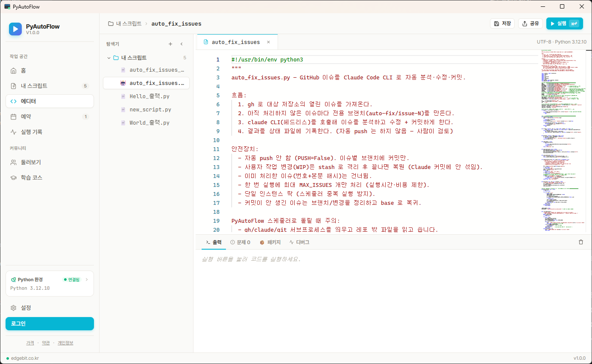Screen dimensions: 592x364
Task: Click the 로그인 login button
Action: (50, 323)
